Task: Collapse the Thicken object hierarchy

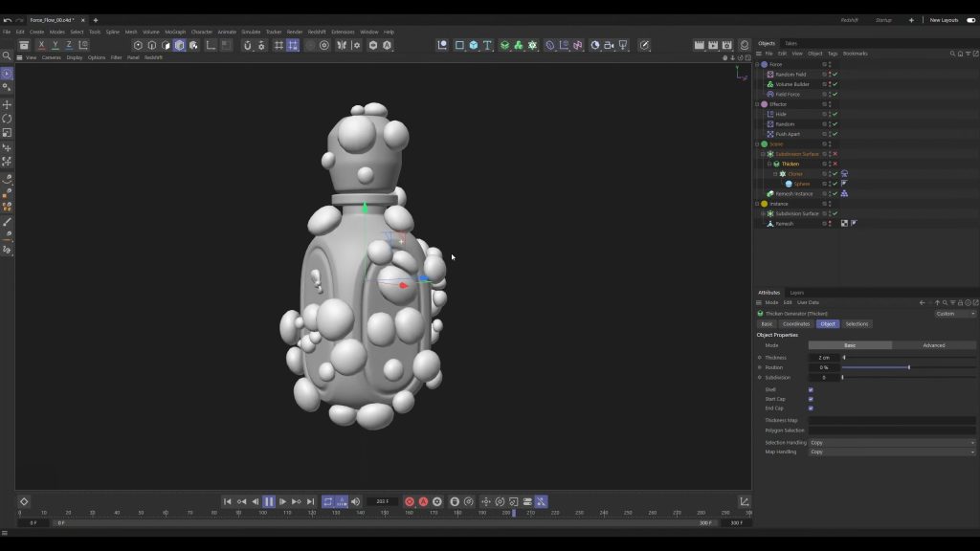Action: pos(769,164)
